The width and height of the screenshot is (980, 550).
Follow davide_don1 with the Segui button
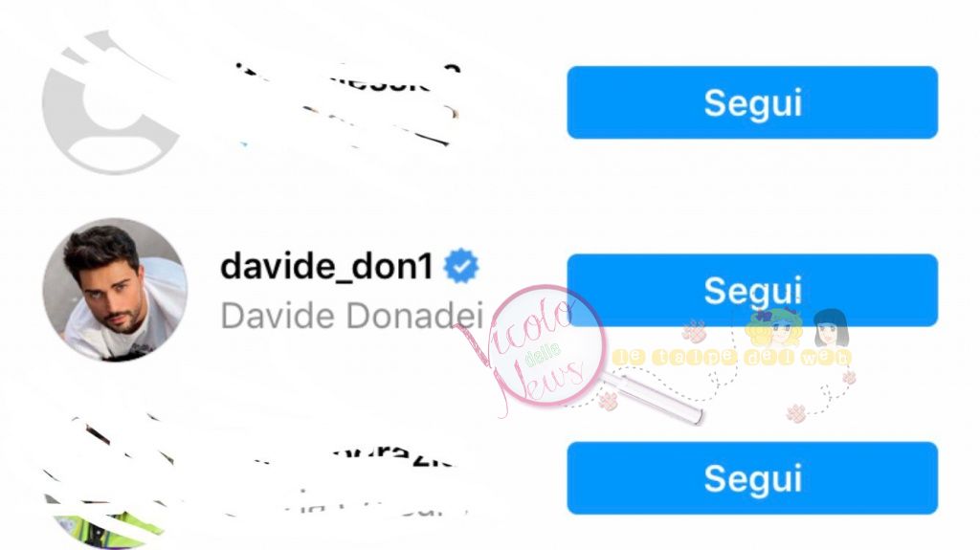[x=752, y=290]
